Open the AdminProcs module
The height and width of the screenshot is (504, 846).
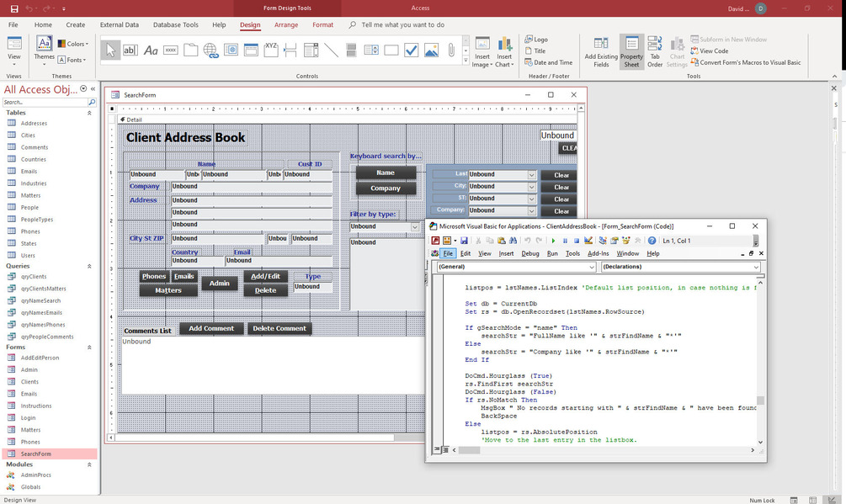pos(35,475)
